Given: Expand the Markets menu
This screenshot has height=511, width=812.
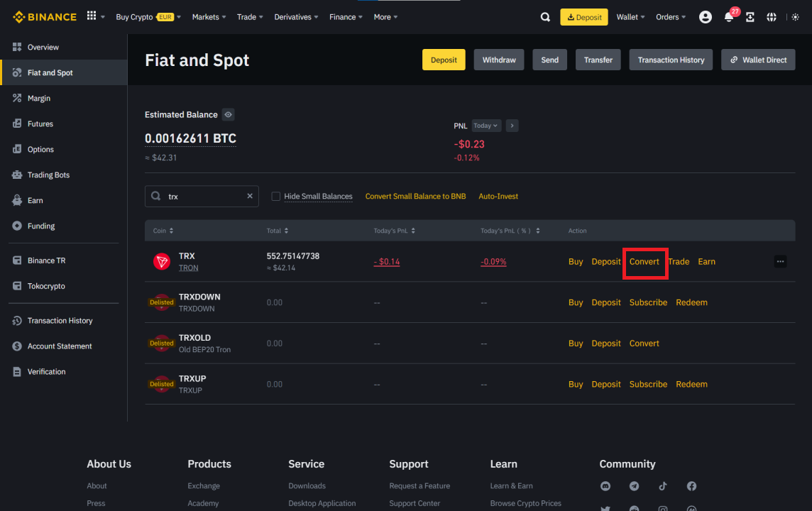Looking at the screenshot, I should [209, 17].
